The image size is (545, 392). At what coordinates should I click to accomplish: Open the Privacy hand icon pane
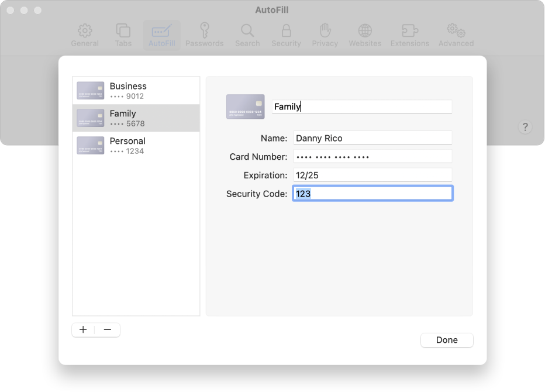pos(325,35)
